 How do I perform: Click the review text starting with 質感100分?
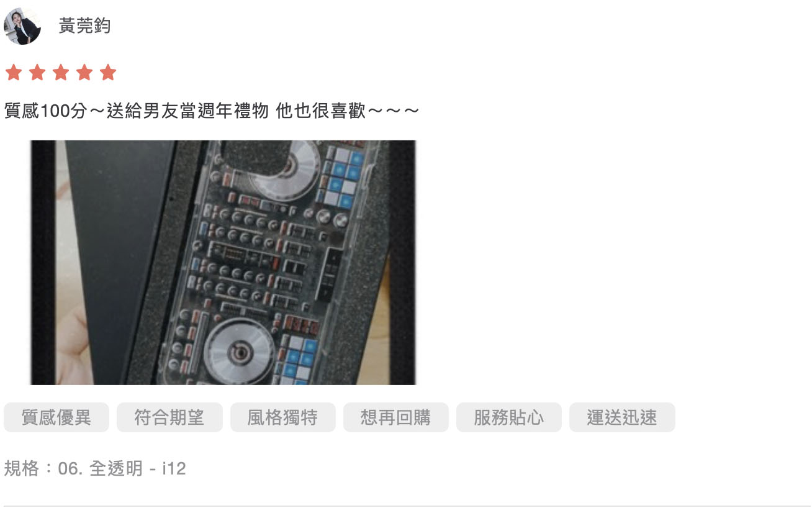(x=212, y=112)
